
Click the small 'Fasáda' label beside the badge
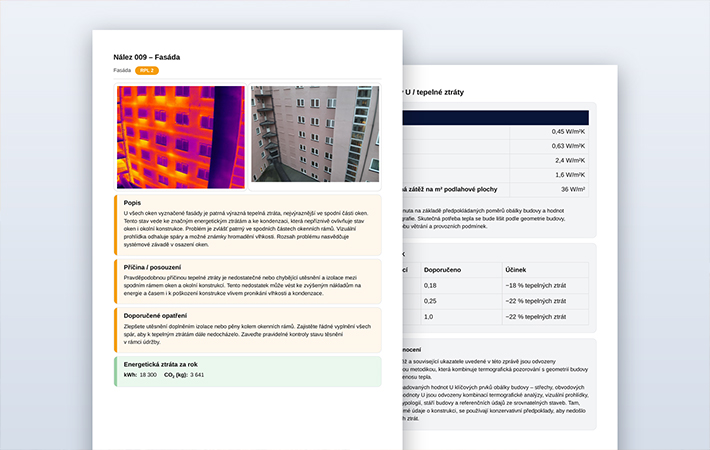pyautogui.click(x=122, y=70)
